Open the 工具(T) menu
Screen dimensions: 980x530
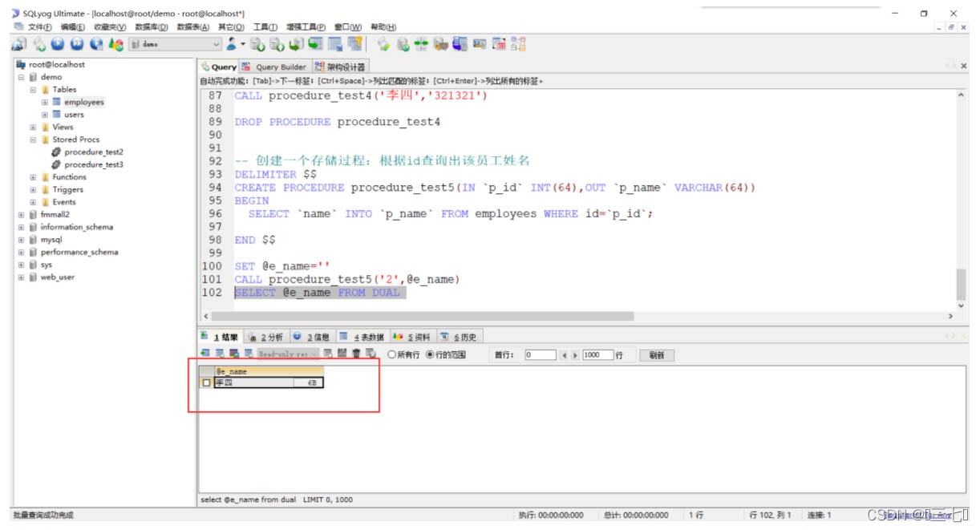(x=265, y=27)
